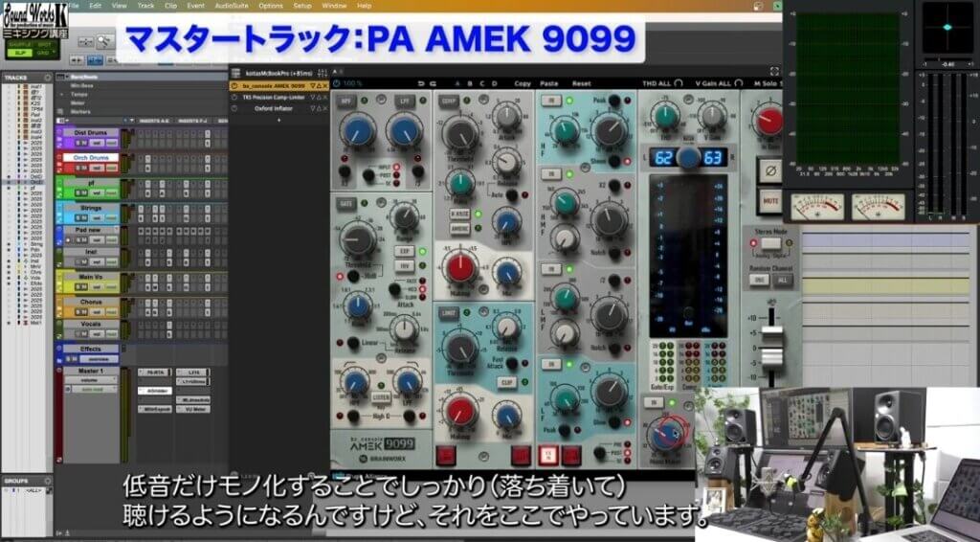980x542 pixels.
Task: Click the plus icon to add insert
Action: 278,119
